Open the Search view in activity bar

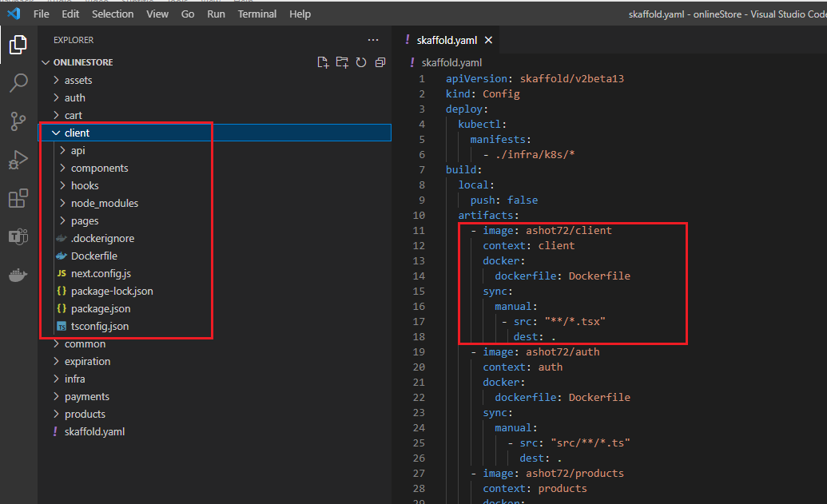click(x=18, y=82)
